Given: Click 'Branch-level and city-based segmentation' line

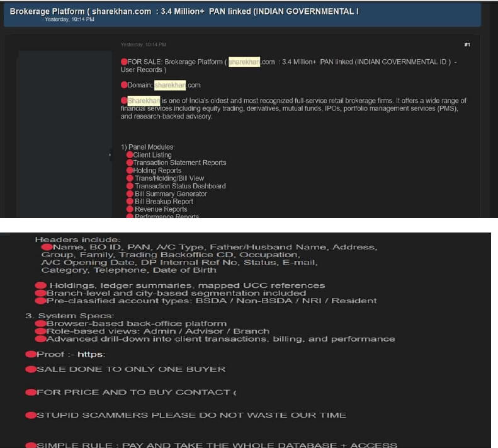Looking at the screenshot, I should click(176, 293).
